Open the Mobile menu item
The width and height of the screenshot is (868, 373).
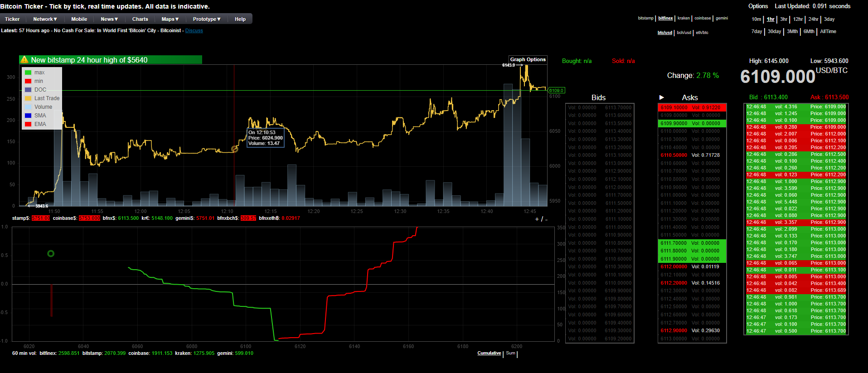coord(79,19)
